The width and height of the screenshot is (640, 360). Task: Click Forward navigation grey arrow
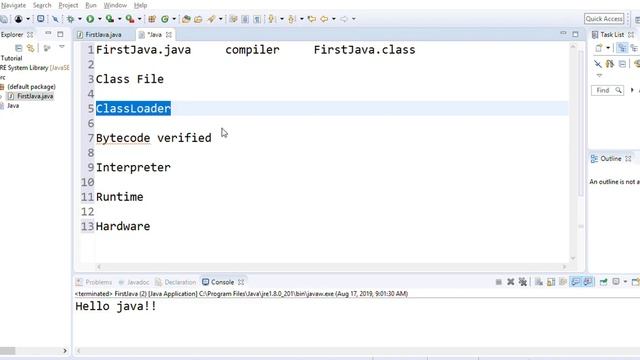(344, 19)
